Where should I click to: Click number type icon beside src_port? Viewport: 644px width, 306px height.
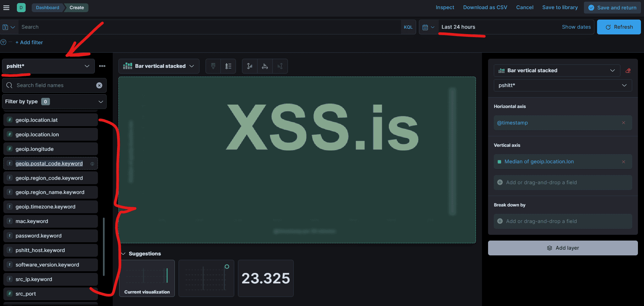10,294
